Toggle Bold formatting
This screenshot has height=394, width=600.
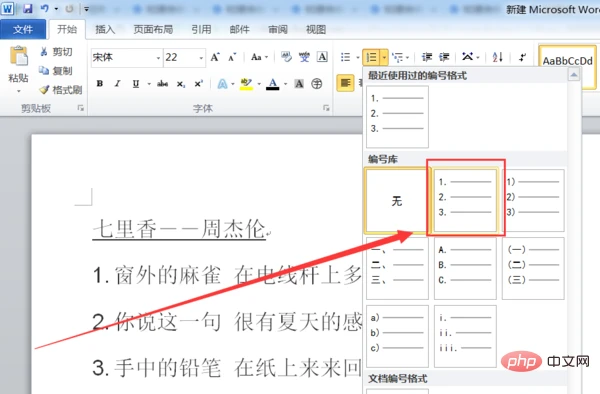click(x=100, y=83)
